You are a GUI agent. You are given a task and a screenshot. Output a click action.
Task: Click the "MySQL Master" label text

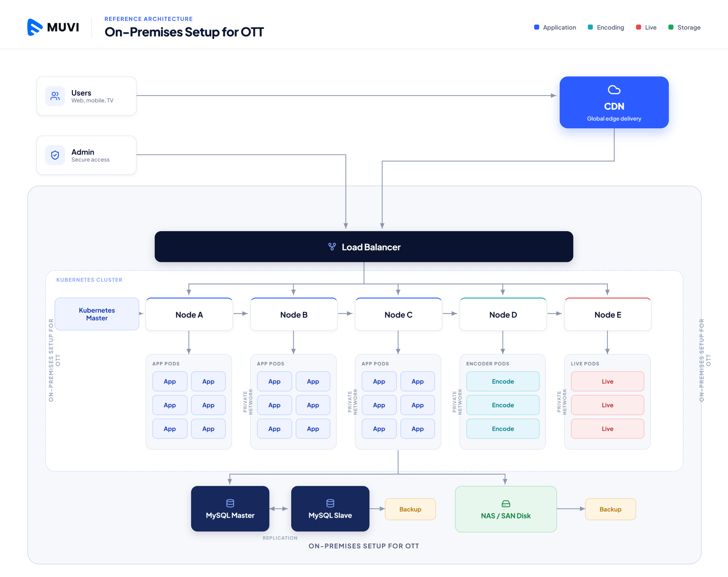(230, 515)
